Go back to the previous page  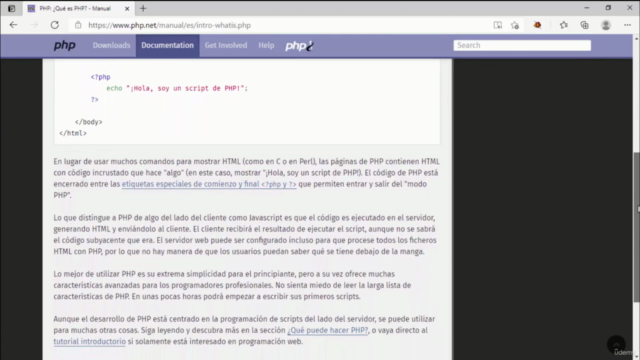[x=13, y=25]
